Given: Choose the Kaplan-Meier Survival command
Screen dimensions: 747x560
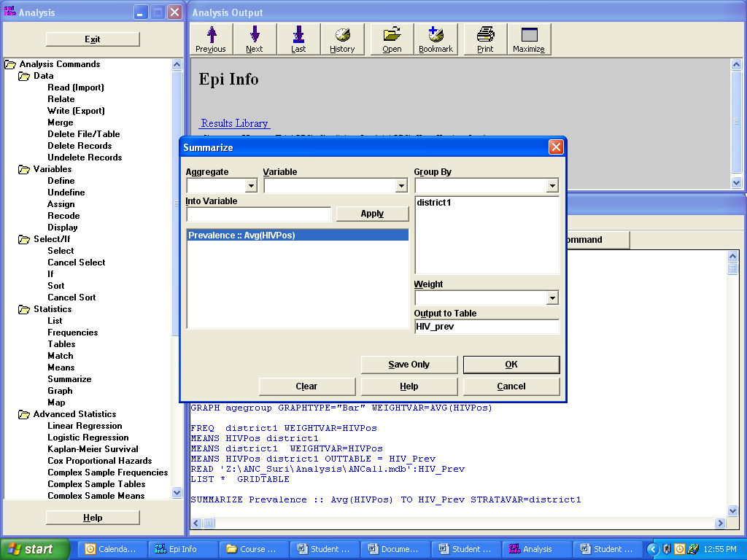Looking at the screenshot, I should (x=93, y=449).
